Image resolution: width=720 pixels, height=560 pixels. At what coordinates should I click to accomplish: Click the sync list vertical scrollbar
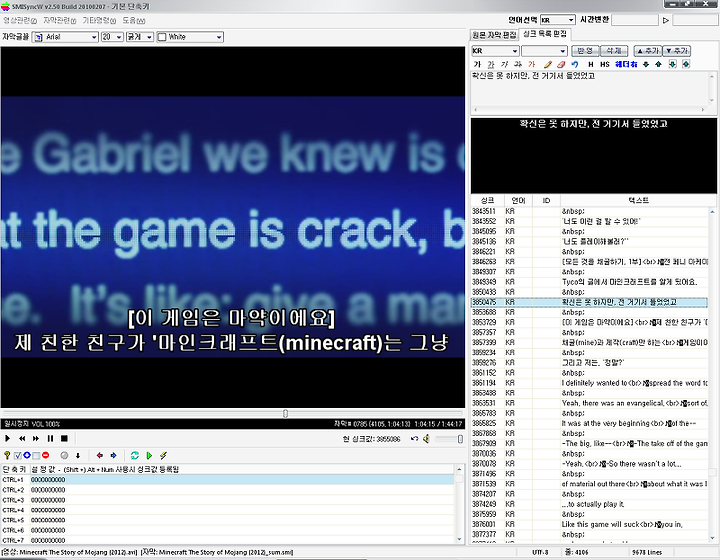712,374
